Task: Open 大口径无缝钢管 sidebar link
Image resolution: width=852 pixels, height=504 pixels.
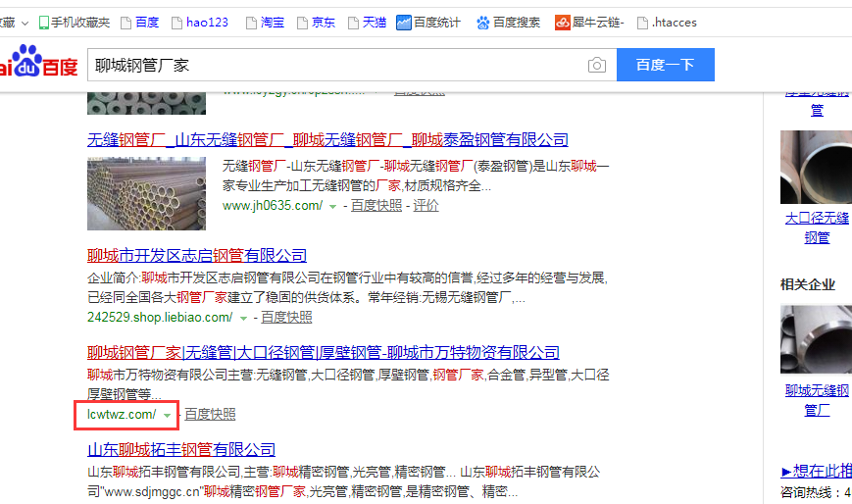Action: tap(817, 227)
